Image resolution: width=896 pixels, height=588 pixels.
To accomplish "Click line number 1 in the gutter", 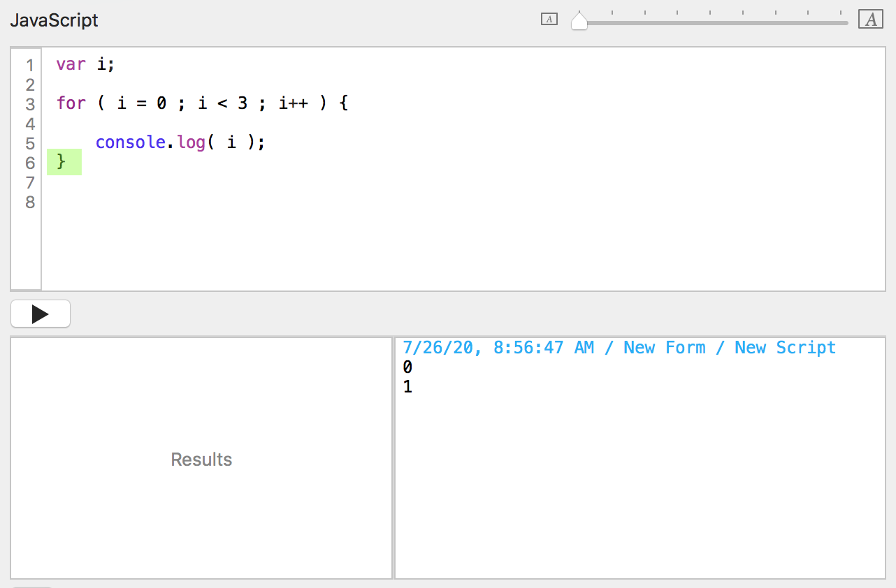I will click(30, 66).
